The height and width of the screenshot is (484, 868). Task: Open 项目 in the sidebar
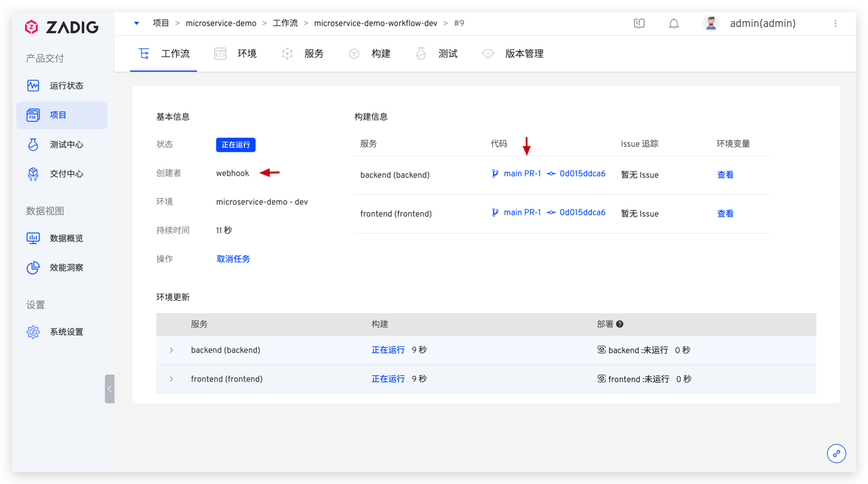62,115
